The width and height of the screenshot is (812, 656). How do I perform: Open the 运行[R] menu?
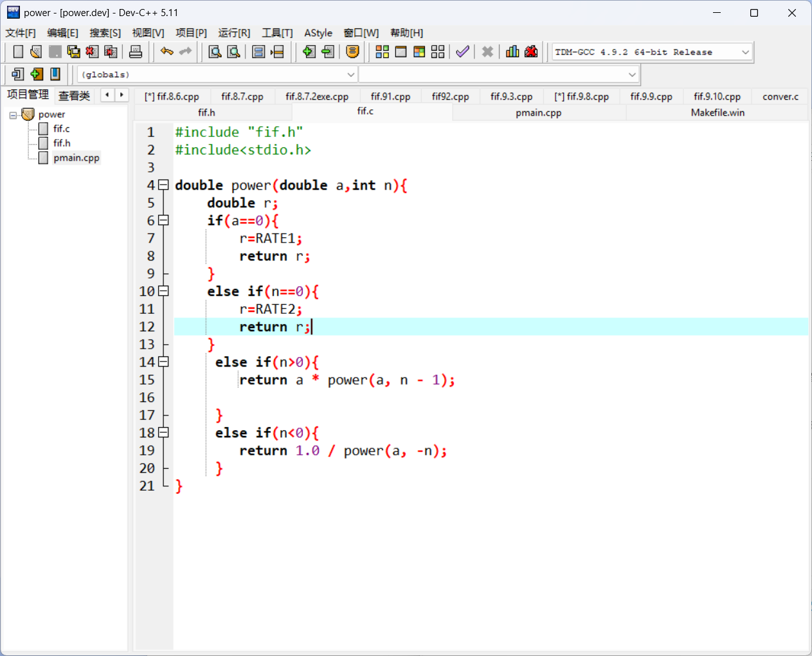tap(234, 33)
